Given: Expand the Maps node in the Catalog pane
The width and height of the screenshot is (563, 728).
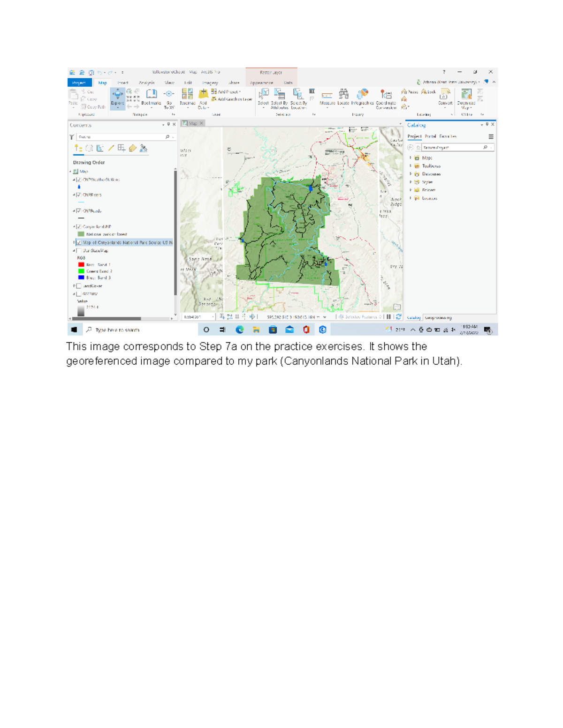Looking at the screenshot, I should click(x=411, y=158).
